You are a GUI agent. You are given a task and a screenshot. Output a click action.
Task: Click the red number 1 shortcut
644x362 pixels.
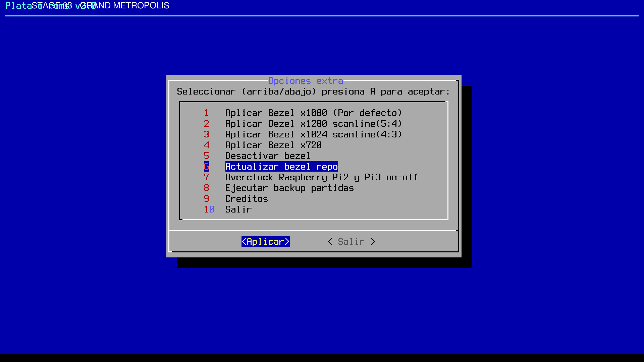point(206,113)
